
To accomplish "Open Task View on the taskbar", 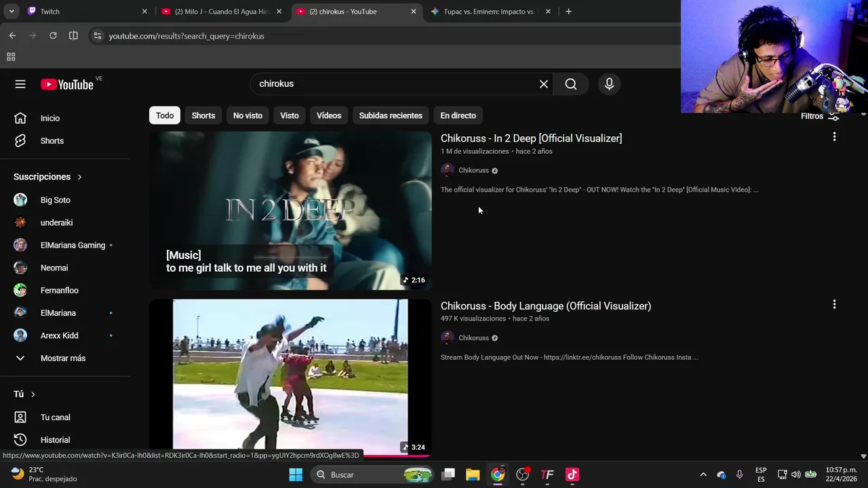I will coord(448,474).
